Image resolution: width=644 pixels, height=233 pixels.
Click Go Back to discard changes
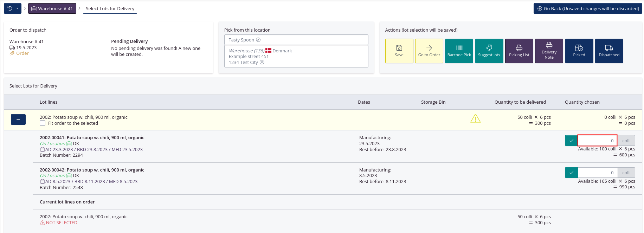pos(588,8)
